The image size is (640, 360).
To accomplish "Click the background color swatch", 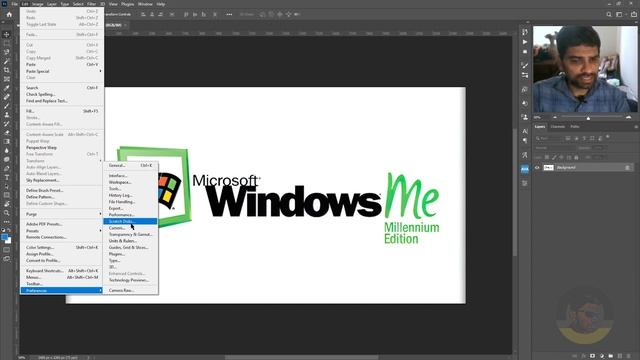I will [x=9, y=241].
